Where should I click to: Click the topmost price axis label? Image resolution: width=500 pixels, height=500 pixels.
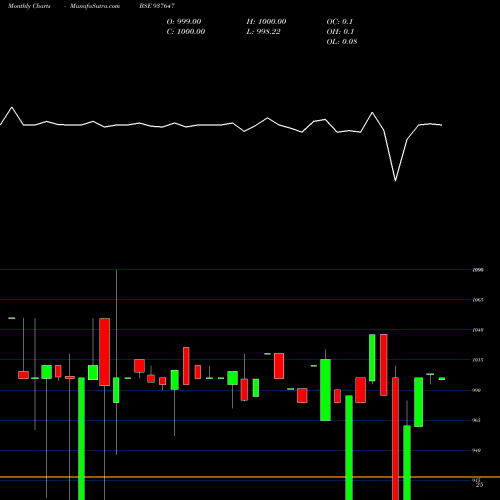coord(478,270)
